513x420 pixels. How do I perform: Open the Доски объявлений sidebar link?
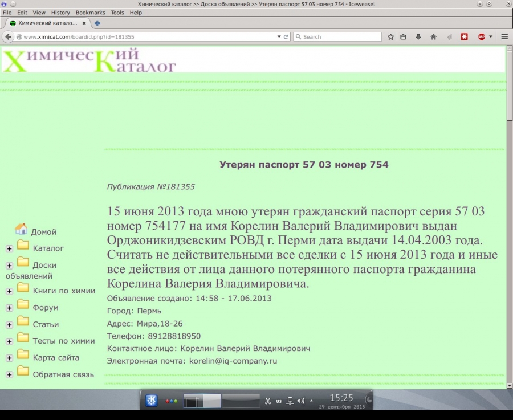(x=31, y=271)
